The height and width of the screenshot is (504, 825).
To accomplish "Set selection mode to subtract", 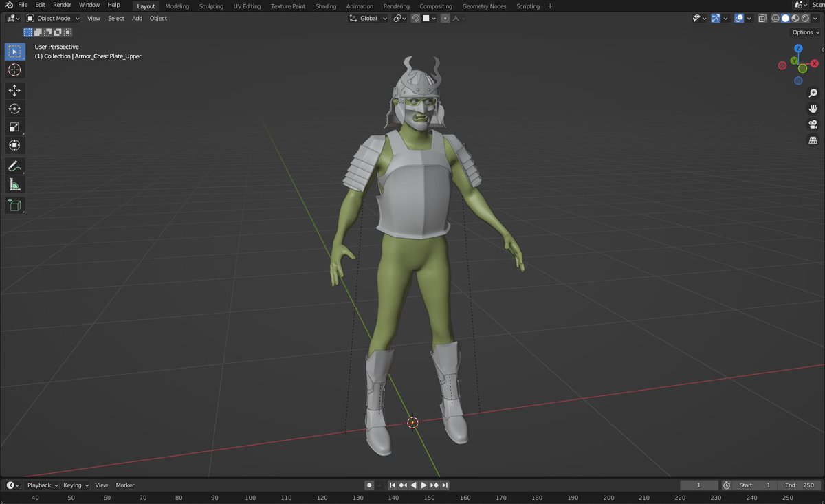I will (x=47, y=32).
